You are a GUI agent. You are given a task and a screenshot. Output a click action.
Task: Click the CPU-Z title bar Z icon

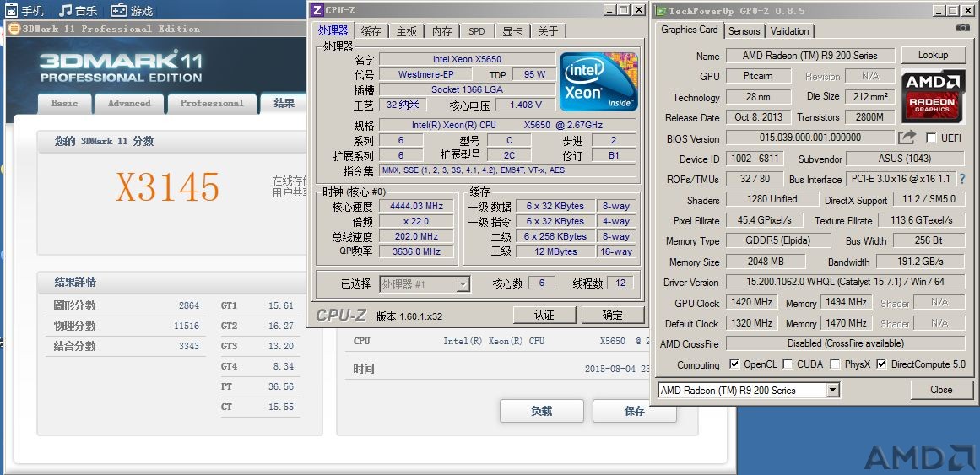pos(317,10)
